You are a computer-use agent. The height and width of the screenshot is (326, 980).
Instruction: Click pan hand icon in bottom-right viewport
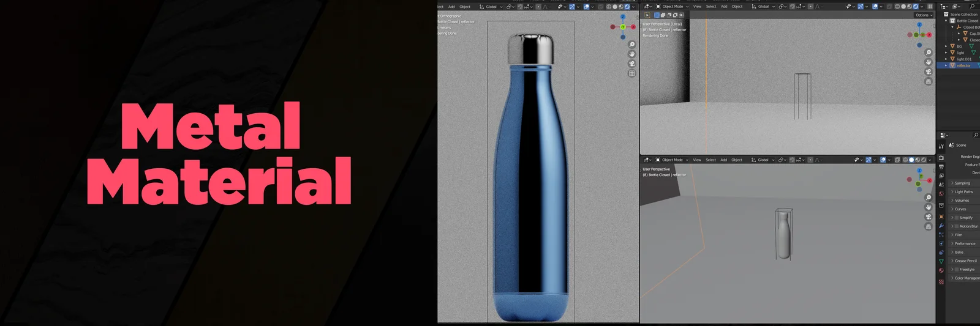(x=929, y=207)
